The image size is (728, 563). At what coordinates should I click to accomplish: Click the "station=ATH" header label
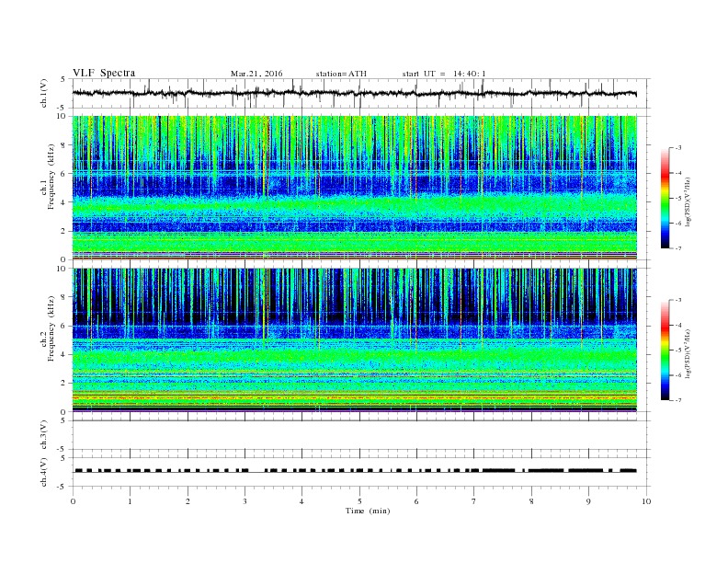pyautogui.click(x=341, y=74)
